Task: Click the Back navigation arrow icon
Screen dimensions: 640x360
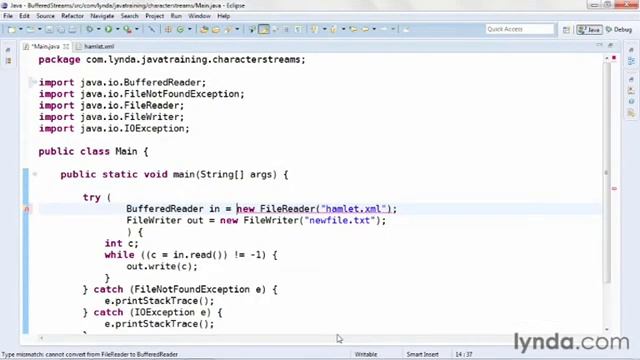Action: [365, 29]
